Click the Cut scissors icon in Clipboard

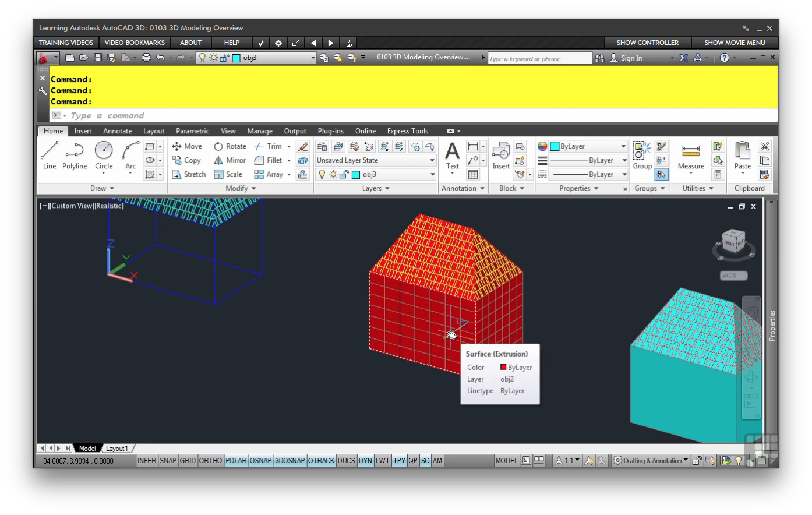tap(765, 146)
